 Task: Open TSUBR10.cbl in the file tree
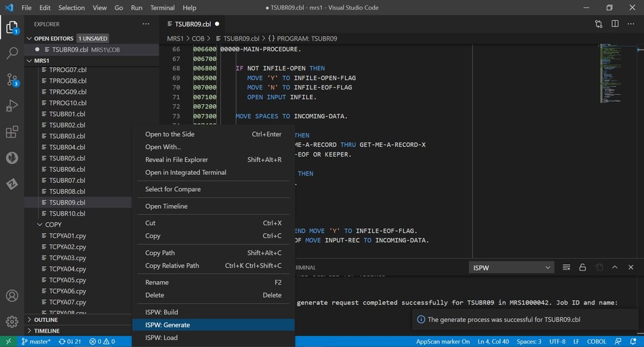(67, 213)
